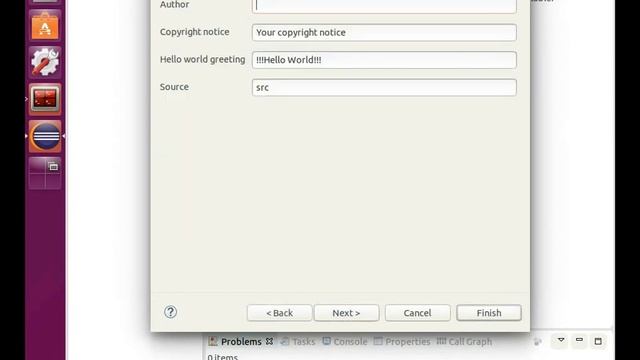Go back using the < Back button
Screen dimensions: 640x360
point(280,313)
